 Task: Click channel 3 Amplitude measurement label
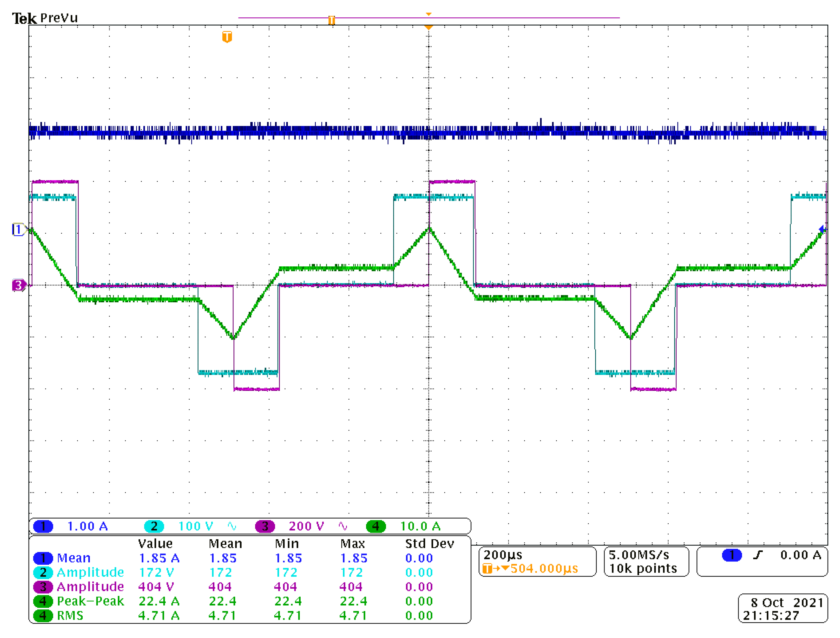[x=90, y=587]
